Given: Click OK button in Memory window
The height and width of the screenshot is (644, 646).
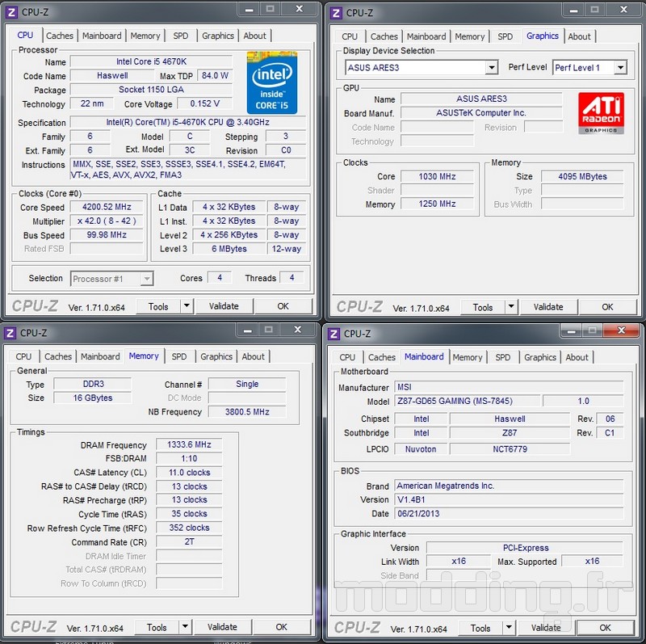Looking at the screenshot, I should click(281, 627).
